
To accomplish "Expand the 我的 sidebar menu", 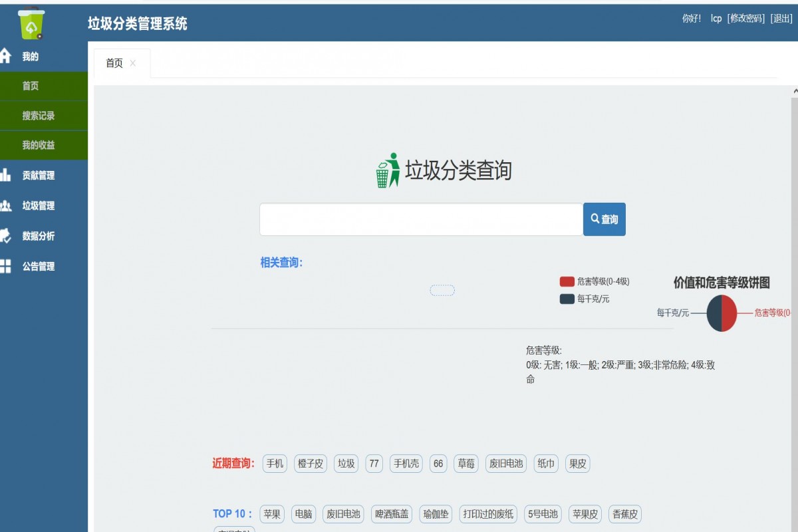I will click(32, 57).
